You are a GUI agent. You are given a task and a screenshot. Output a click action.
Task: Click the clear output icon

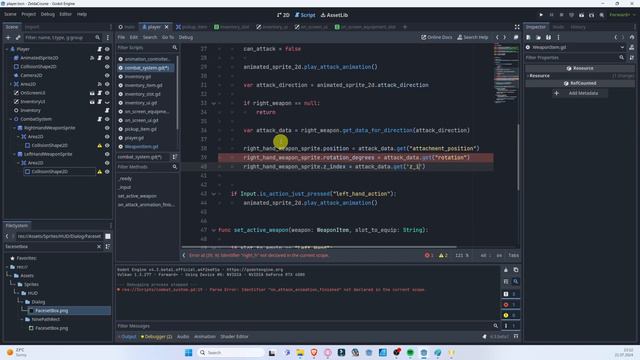click(x=506, y=270)
